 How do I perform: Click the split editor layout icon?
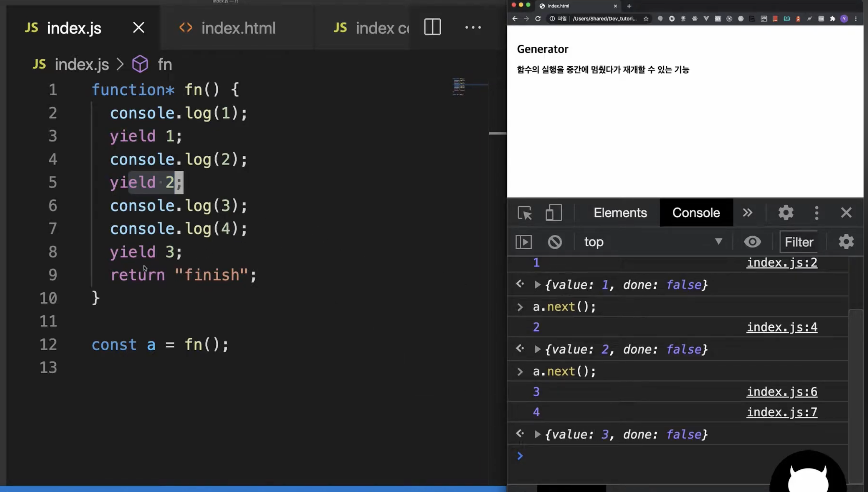pos(433,27)
